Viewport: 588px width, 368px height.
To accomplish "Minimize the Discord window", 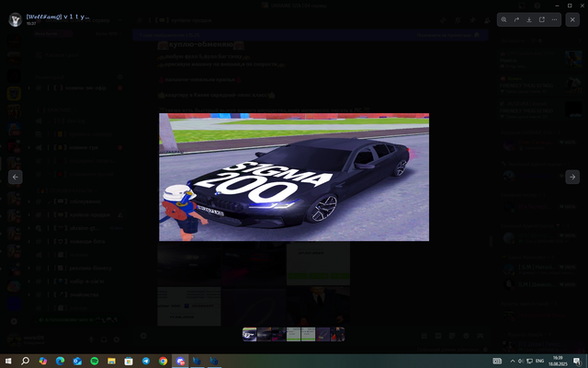I will [x=558, y=6].
